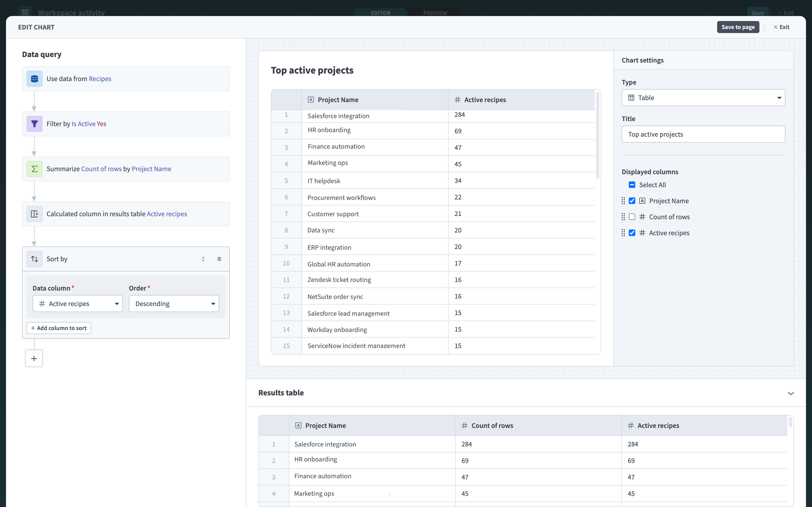Enable the Count of rows column

pos(632,217)
